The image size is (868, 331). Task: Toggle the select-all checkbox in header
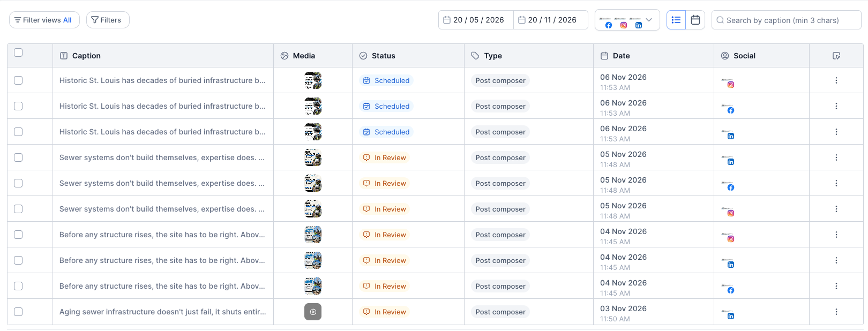[18, 52]
